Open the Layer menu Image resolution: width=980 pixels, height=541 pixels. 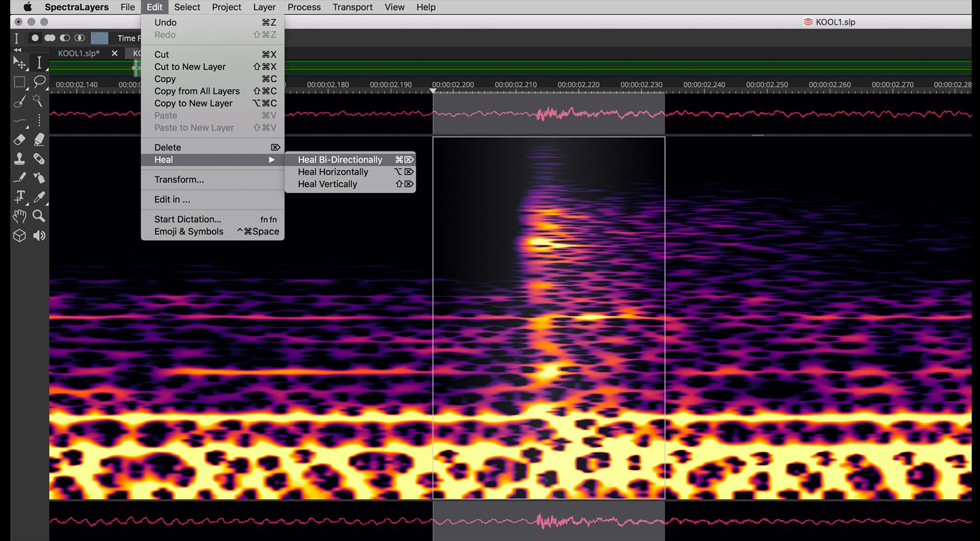(264, 7)
